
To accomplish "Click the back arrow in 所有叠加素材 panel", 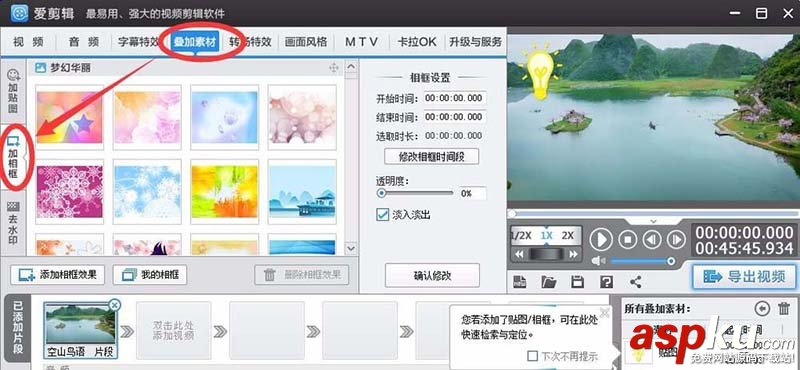I will 762,308.
